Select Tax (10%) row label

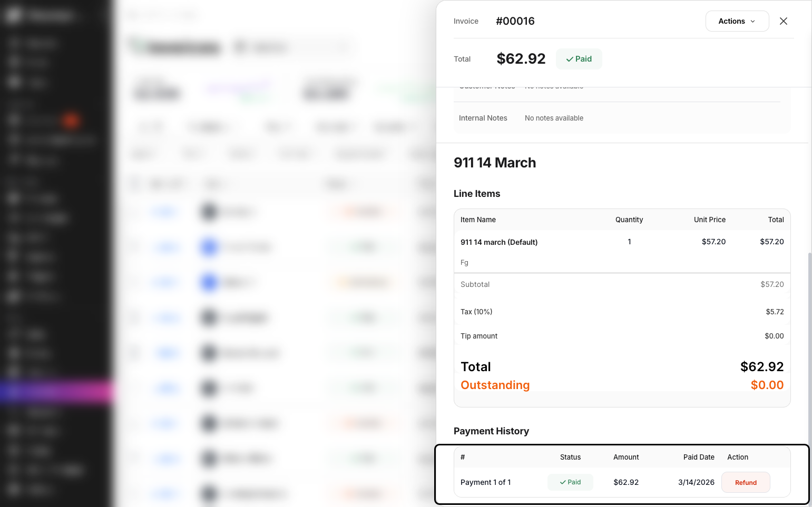476,312
